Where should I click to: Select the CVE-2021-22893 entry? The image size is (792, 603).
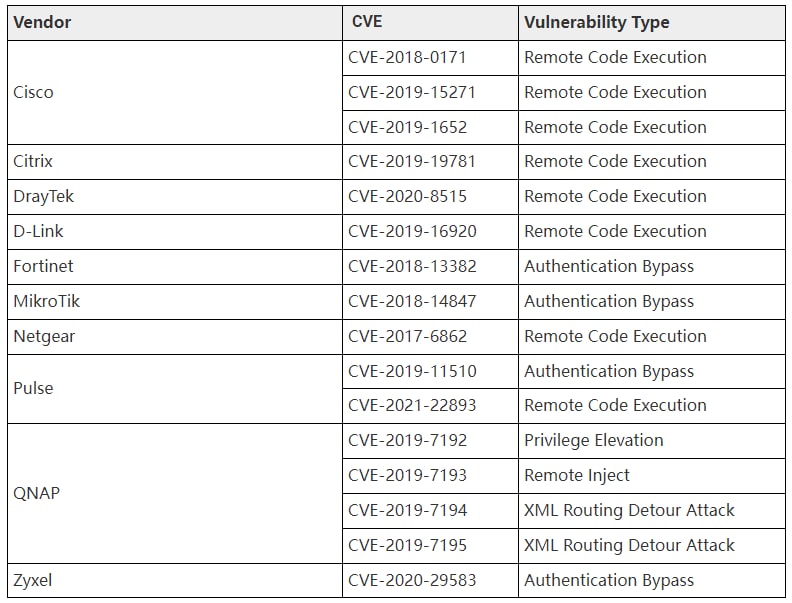[430, 406]
